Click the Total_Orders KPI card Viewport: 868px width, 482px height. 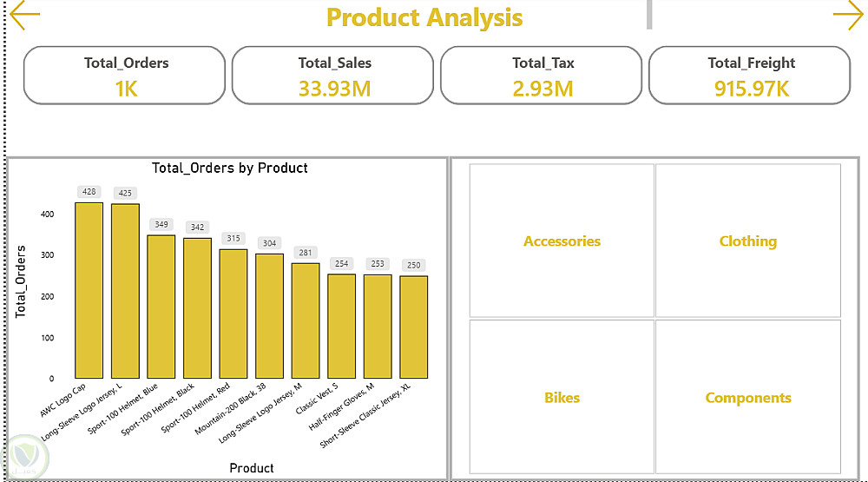pos(124,76)
